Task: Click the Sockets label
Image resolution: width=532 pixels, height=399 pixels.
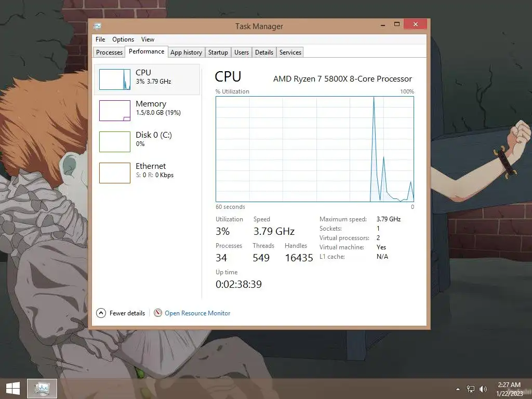Action: click(x=330, y=229)
